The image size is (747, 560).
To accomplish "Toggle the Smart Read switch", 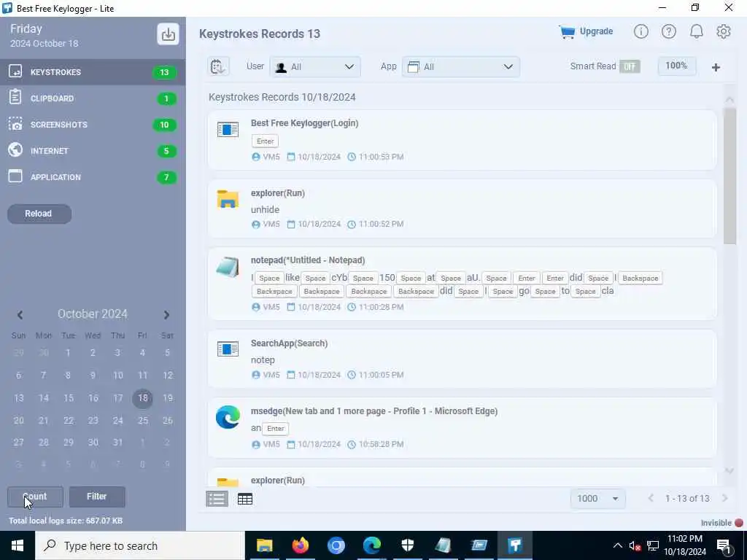I will click(x=630, y=66).
